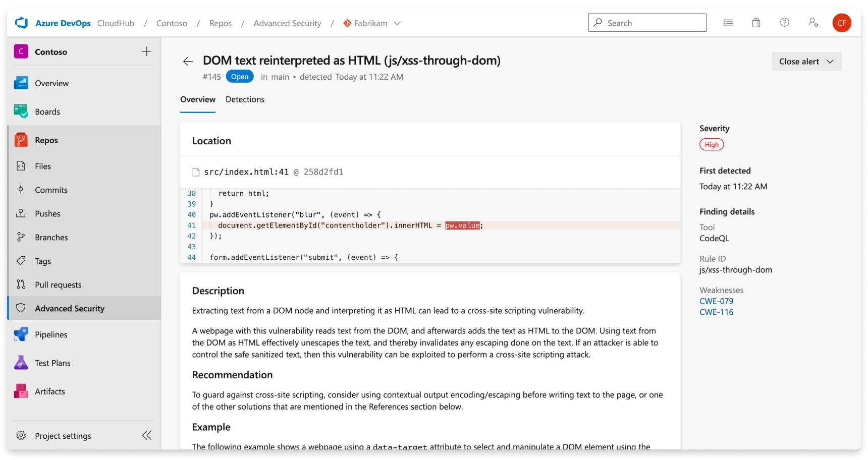868x460 pixels.
Task: Open the Boards icon in sidebar
Action: (x=21, y=111)
